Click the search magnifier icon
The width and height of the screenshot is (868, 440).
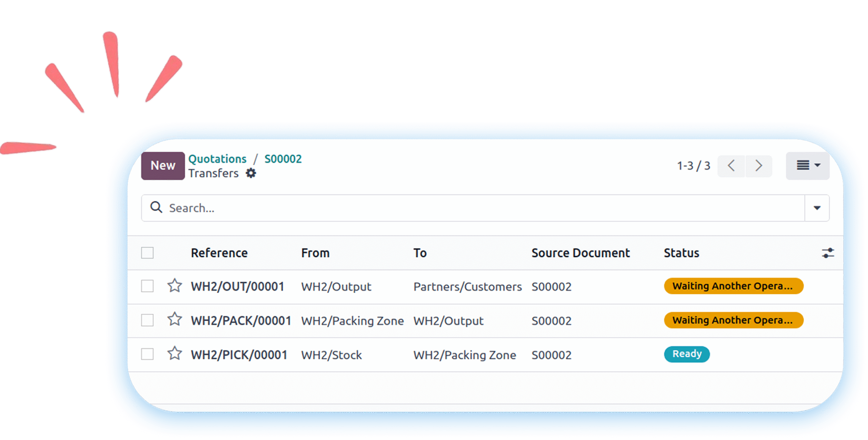156,207
